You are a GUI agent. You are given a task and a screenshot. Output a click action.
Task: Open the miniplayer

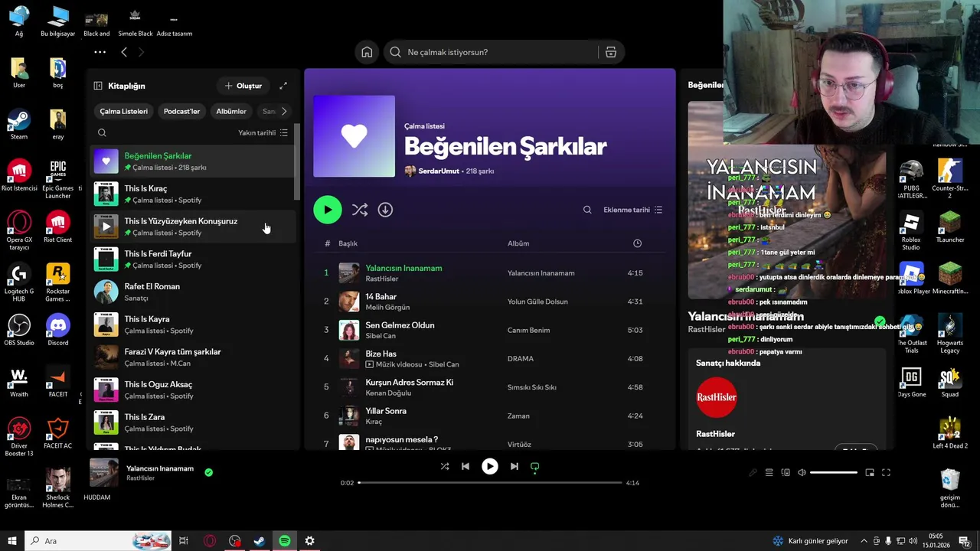pyautogui.click(x=870, y=473)
